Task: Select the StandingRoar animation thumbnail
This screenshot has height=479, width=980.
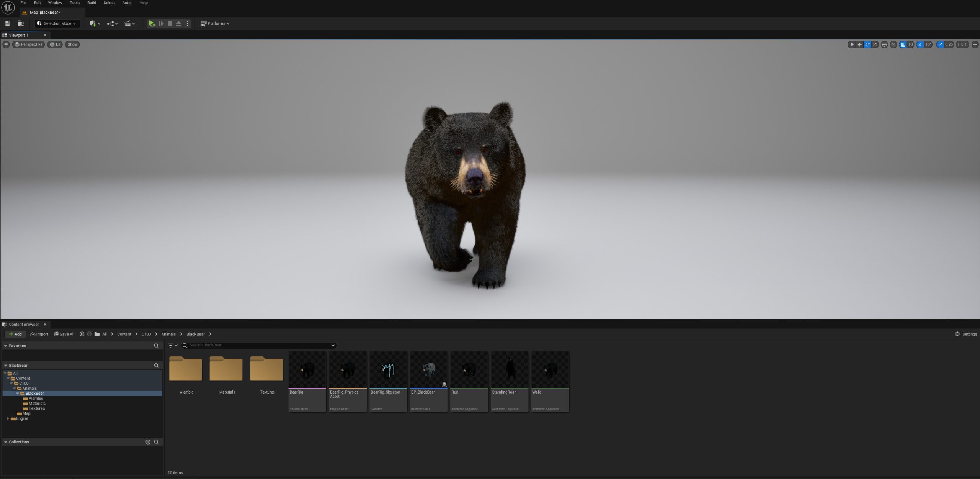Action: [x=510, y=382]
